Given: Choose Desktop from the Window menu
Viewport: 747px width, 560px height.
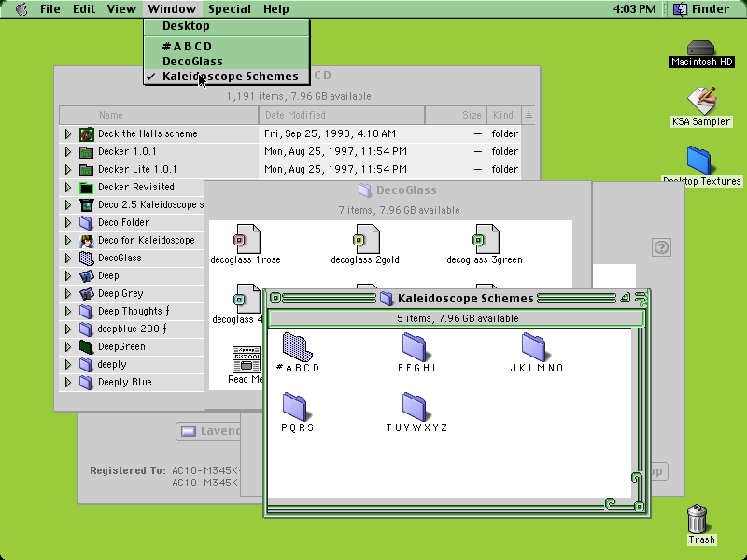Looking at the screenshot, I should pyautogui.click(x=227, y=26).
